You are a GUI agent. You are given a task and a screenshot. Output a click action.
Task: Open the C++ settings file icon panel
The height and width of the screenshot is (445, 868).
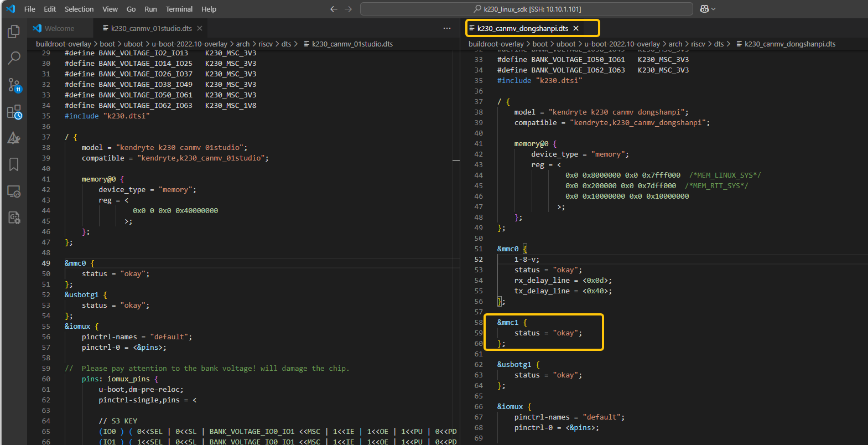point(14,218)
